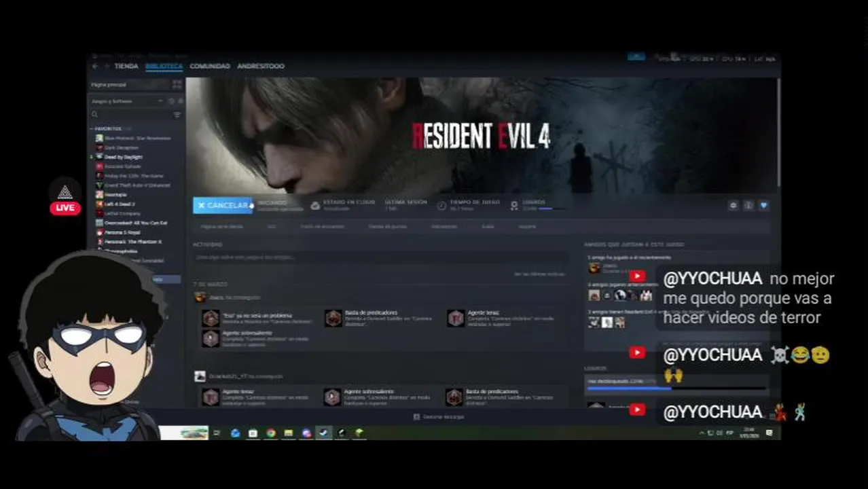This screenshot has height=489, width=868.
Task: Open Página de la tienda link
Action: click(221, 226)
